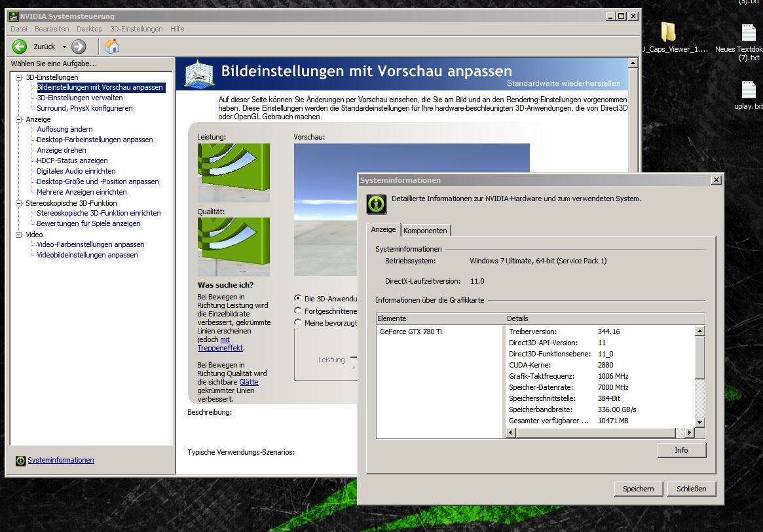This screenshot has height=532, width=763.
Task: Open '3D-Einstellungen verwalten' tree item
Action: pos(80,98)
